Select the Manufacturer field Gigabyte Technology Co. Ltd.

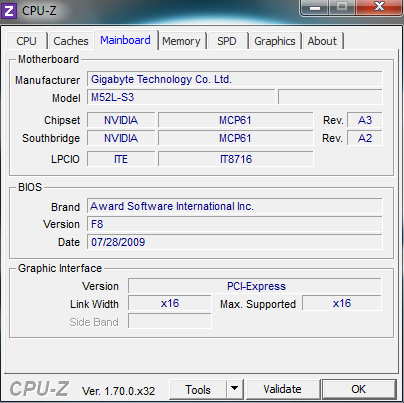point(235,79)
